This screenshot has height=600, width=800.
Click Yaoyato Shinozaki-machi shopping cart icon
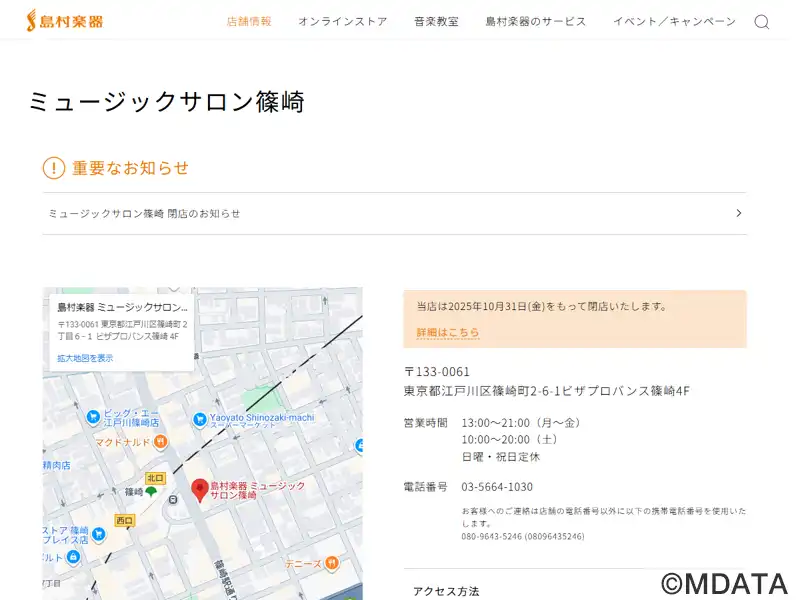[x=199, y=418]
